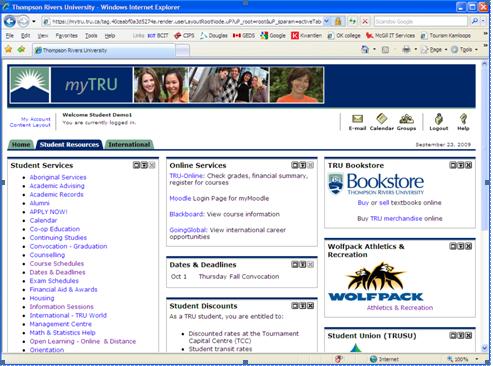Open the My Account link
This screenshot has width=493, height=366.
click(x=36, y=119)
